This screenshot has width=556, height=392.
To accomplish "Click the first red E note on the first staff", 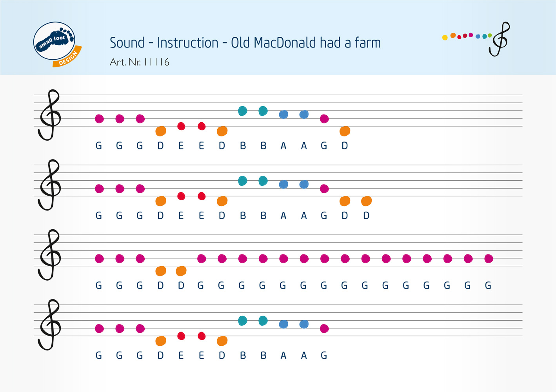I will point(181,126).
